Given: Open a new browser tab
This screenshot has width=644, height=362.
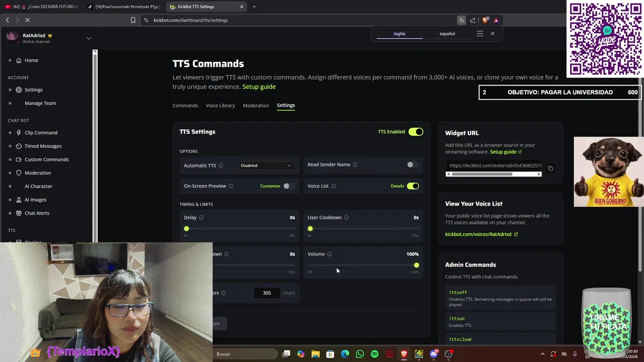Looking at the screenshot, I should [x=254, y=7].
